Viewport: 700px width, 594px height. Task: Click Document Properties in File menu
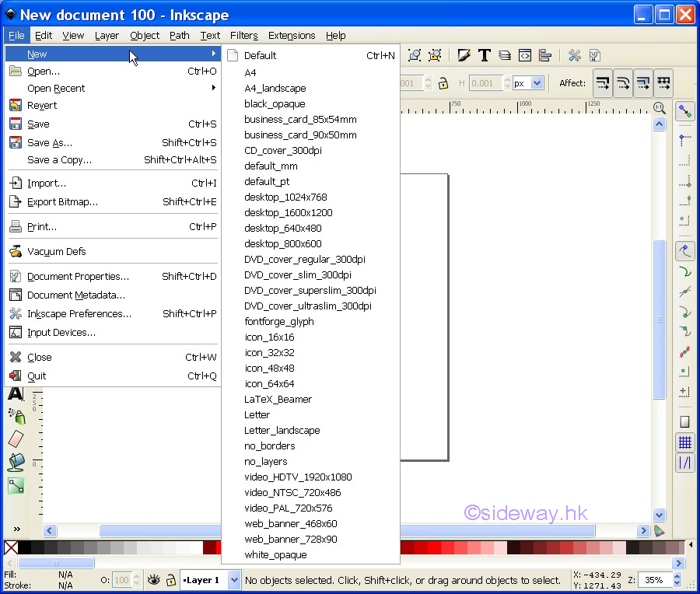pyautogui.click(x=78, y=276)
